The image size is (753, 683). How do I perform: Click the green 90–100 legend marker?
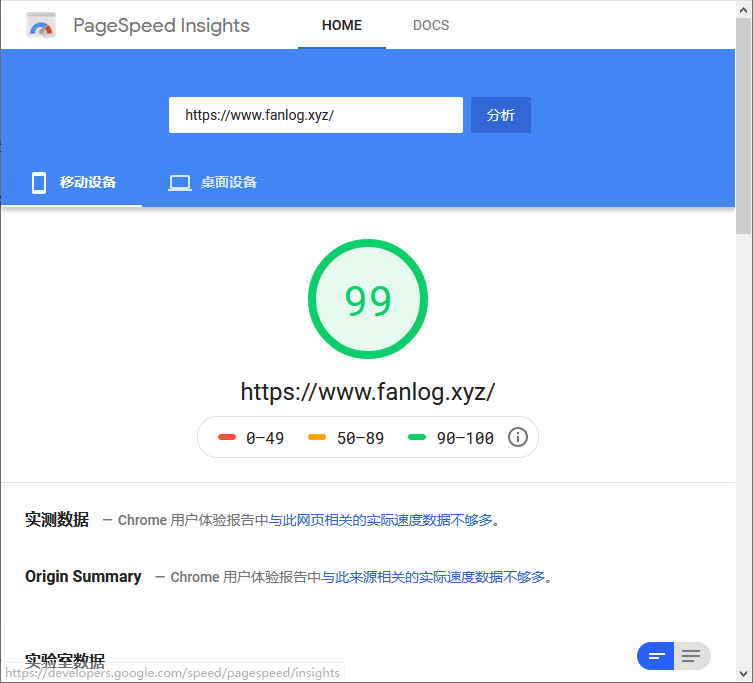coord(417,437)
